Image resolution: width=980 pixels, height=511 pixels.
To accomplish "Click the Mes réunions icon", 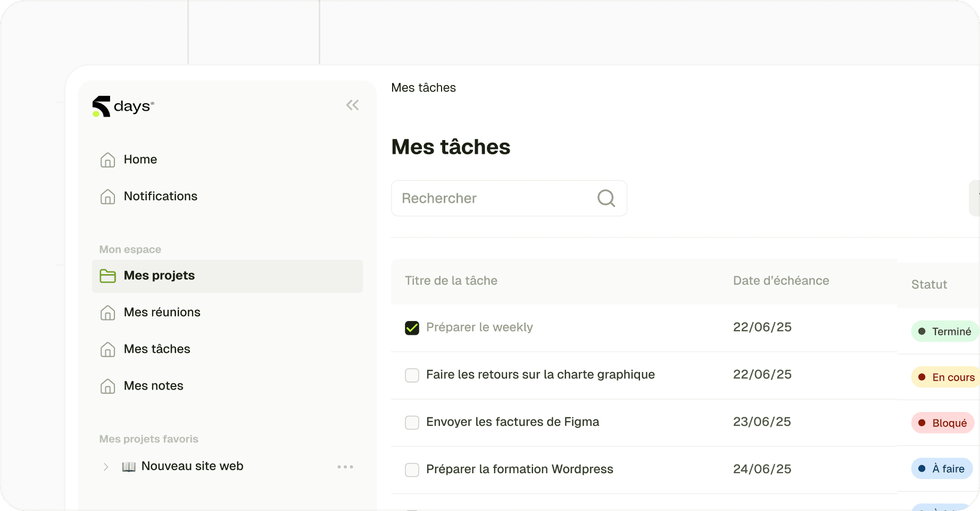I will [x=108, y=312].
